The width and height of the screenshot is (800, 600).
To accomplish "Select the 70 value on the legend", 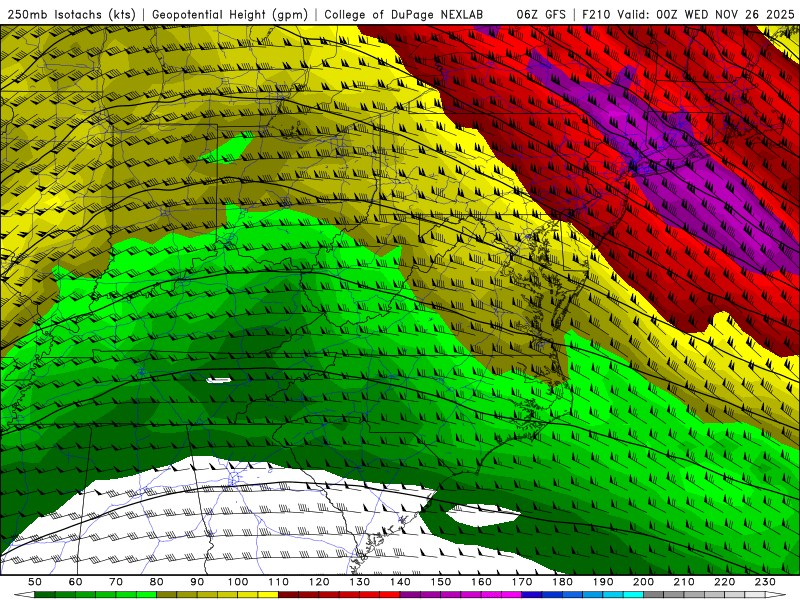I will (x=116, y=582).
